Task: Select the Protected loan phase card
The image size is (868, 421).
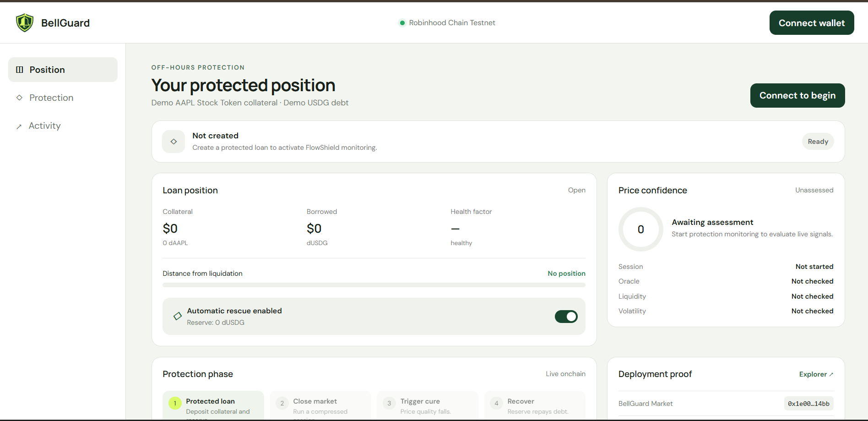Action: 213,405
